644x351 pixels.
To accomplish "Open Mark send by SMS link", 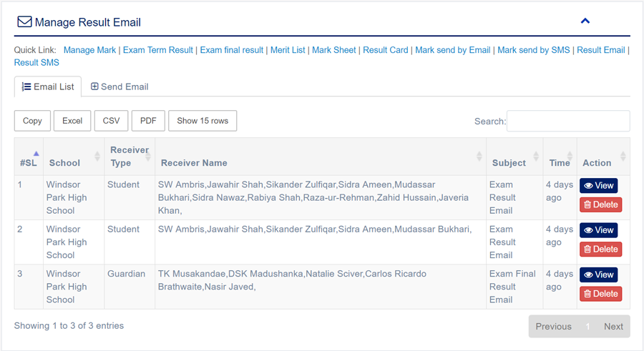I will (534, 50).
